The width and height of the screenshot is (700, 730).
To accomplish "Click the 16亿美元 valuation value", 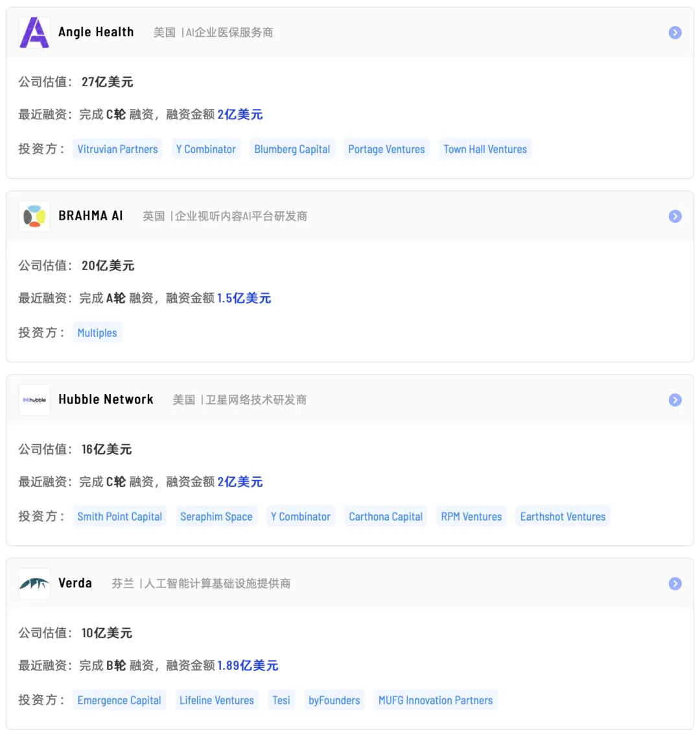I will tap(106, 449).
